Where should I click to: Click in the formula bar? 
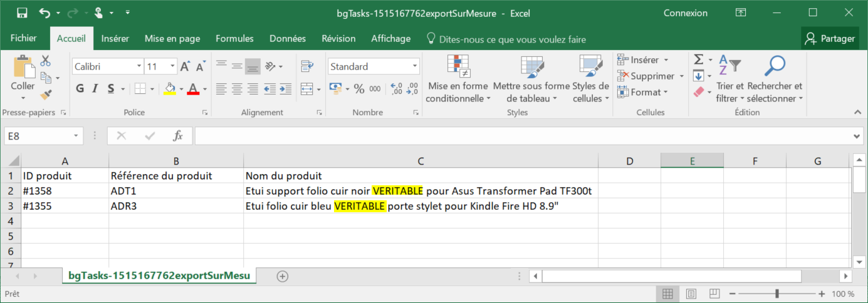[523, 136]
